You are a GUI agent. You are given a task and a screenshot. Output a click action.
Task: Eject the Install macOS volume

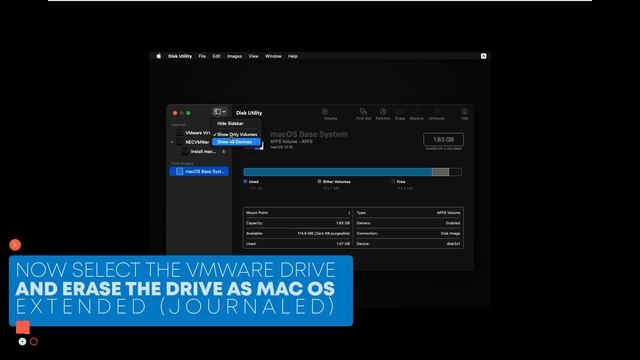[x=223, y=151]
